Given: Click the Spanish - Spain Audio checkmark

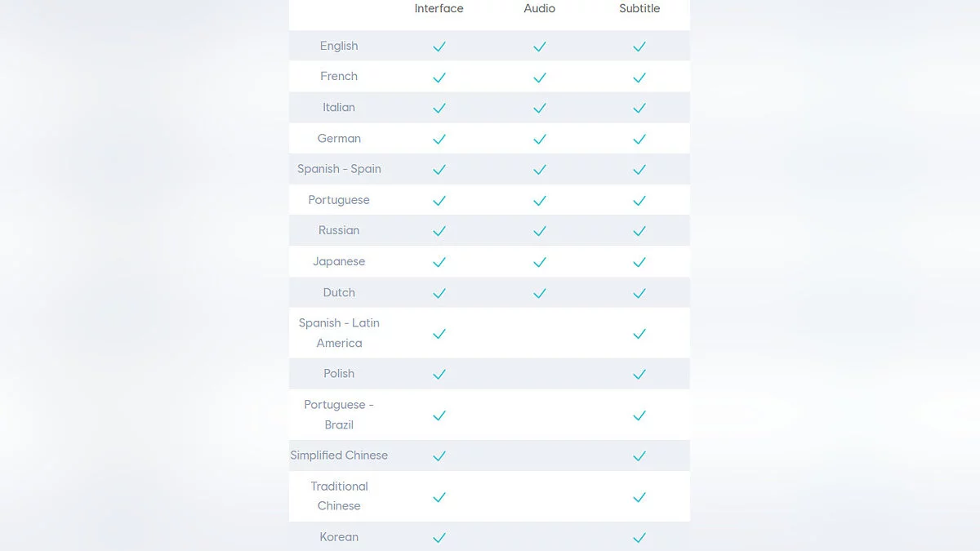Looking at the screenshot, I should 539,170.
